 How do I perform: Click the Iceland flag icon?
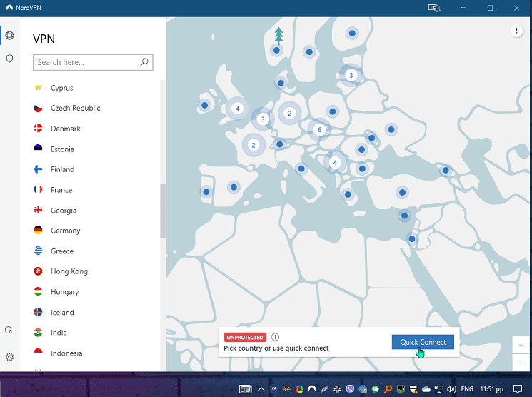click(x=38, y=312)
